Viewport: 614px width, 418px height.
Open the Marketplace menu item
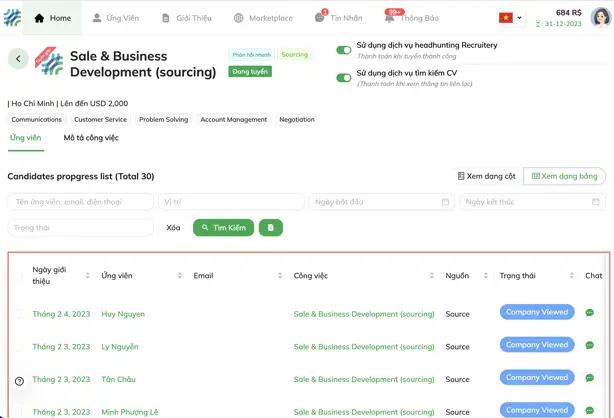tap(263, 18)
